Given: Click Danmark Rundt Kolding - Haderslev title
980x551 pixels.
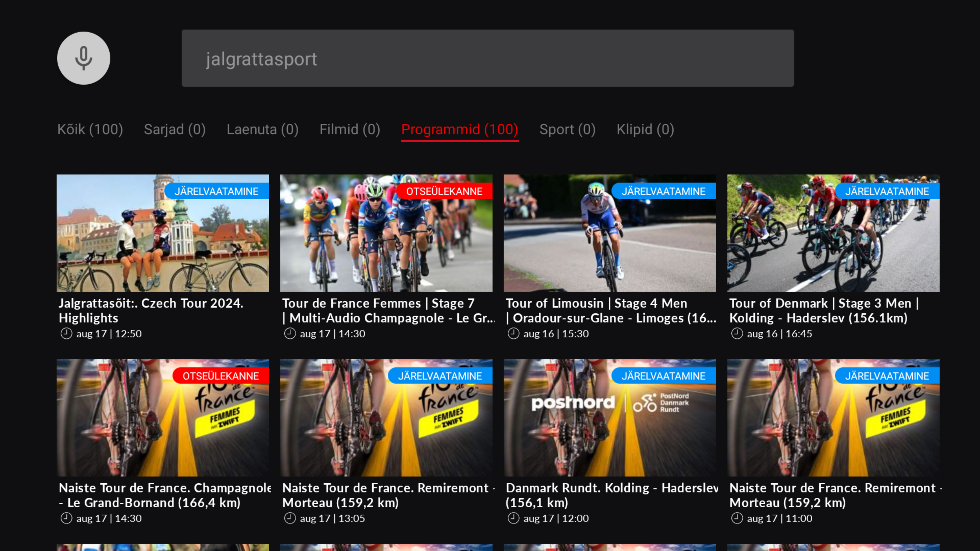Looking at the screenshot, I should [x=612, y=495].
